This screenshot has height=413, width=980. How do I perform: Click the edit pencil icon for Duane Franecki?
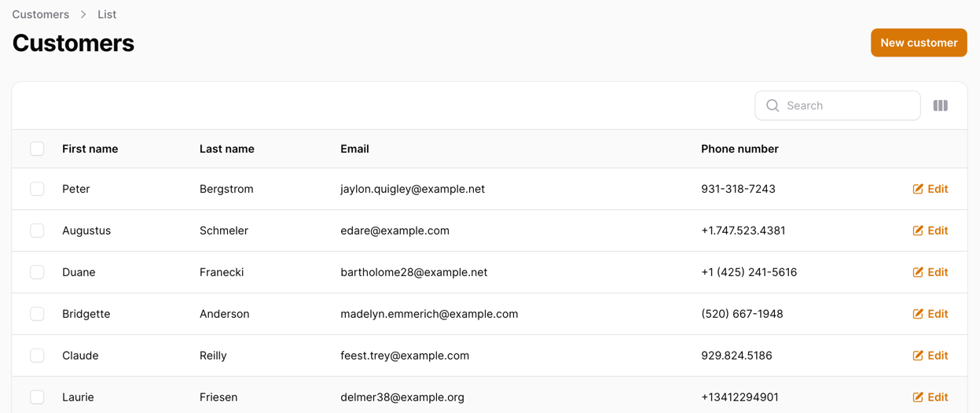917,272
